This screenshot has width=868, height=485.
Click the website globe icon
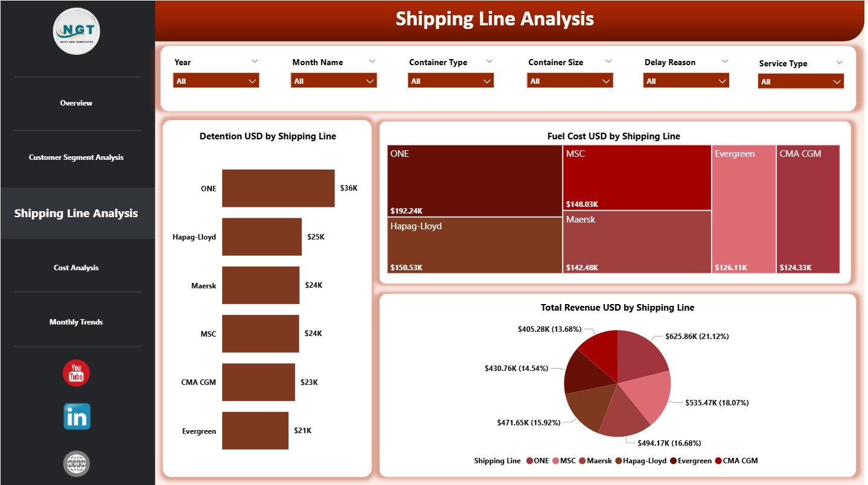pos(76,463)
